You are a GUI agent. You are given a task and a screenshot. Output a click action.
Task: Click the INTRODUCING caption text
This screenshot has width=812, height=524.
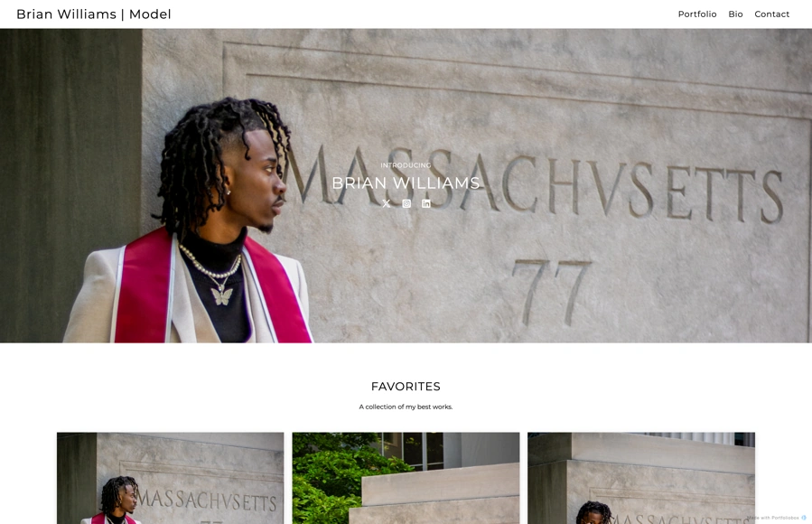406,165
